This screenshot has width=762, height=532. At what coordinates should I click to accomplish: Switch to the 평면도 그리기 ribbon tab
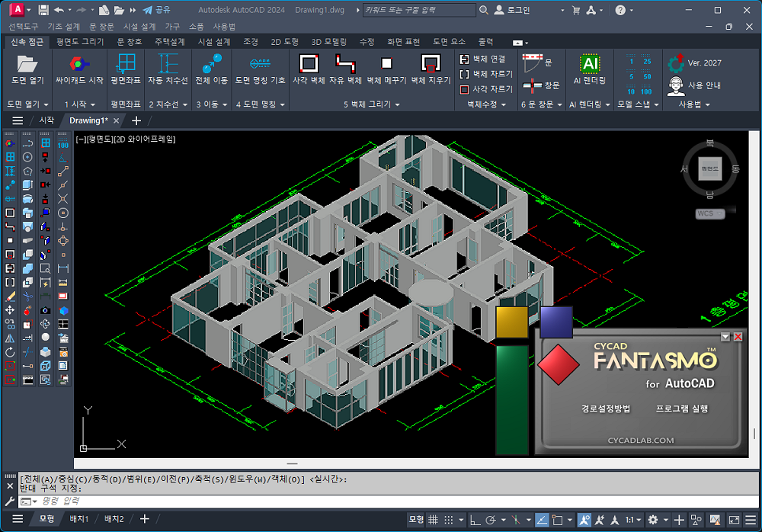[x=80, y=42]
